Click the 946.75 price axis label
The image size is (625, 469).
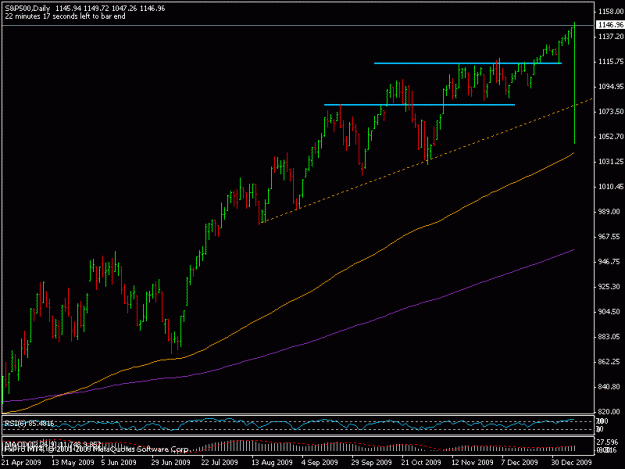click(x=609, y=261)
